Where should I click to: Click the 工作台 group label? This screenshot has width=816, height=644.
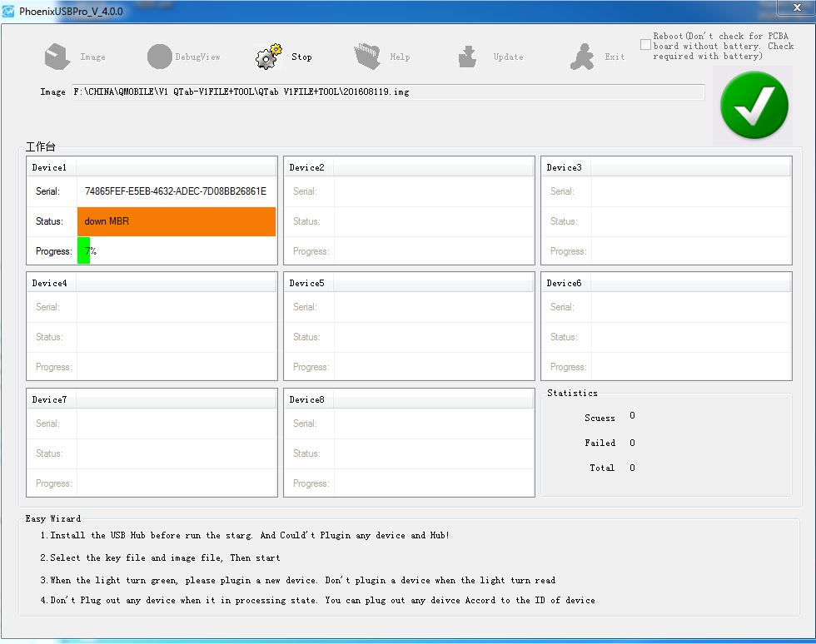click(41, 146)
